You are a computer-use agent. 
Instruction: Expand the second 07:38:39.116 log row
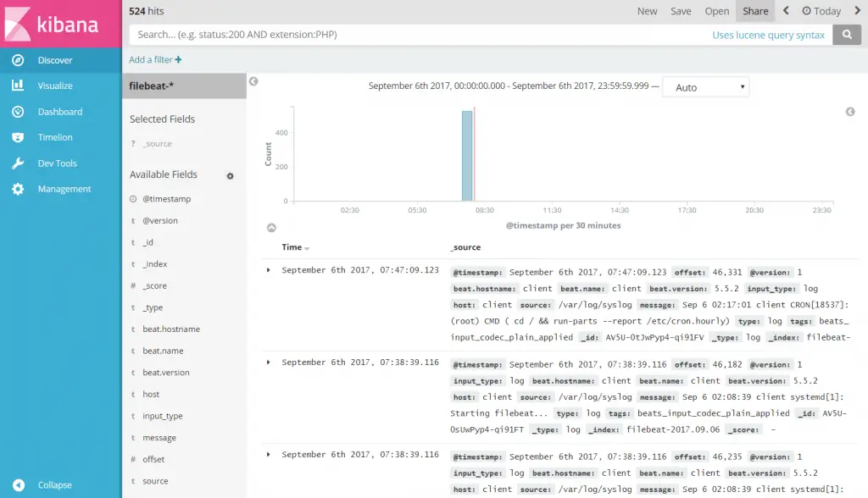pyautogui.click(x=269, y=454)
